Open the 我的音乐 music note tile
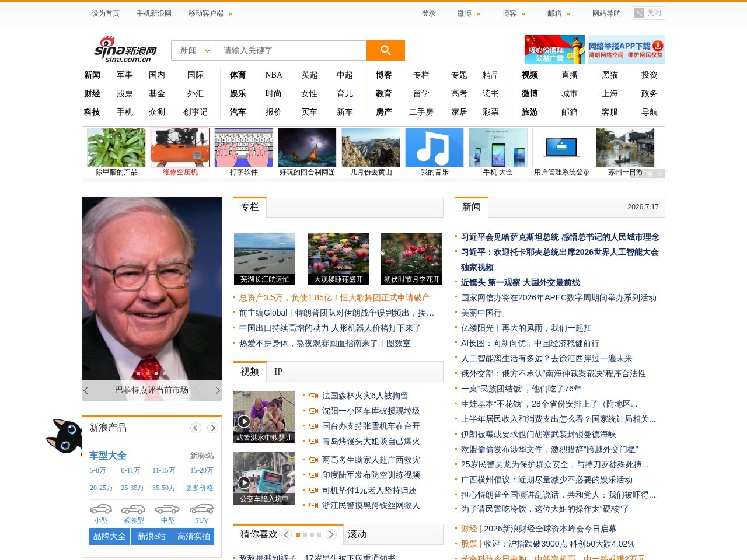Image resolution: width=747 pixels, height=560 pixels. coord(434,148)
